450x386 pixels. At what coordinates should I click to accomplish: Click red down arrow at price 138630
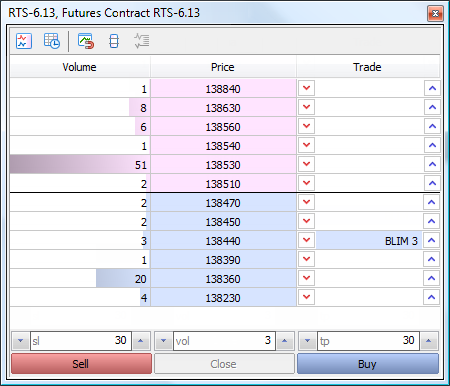(306, 107)
